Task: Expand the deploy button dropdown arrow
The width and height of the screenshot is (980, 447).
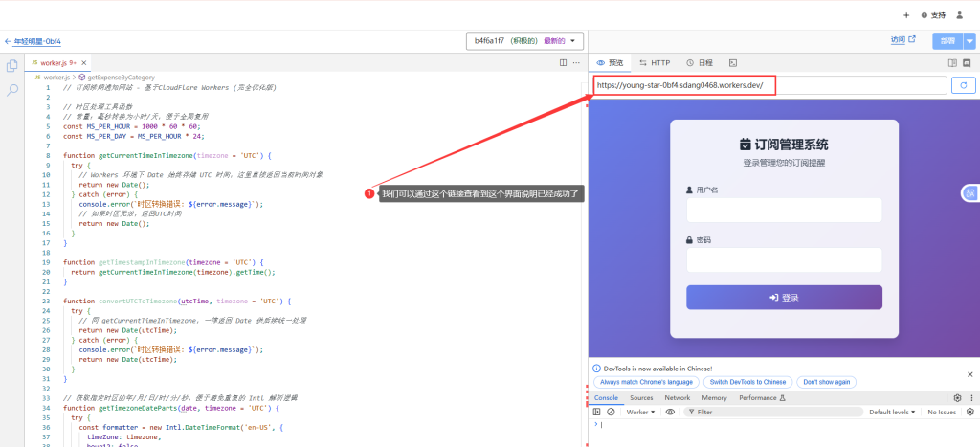Action: pyautogui.click(x=969, y=41)
